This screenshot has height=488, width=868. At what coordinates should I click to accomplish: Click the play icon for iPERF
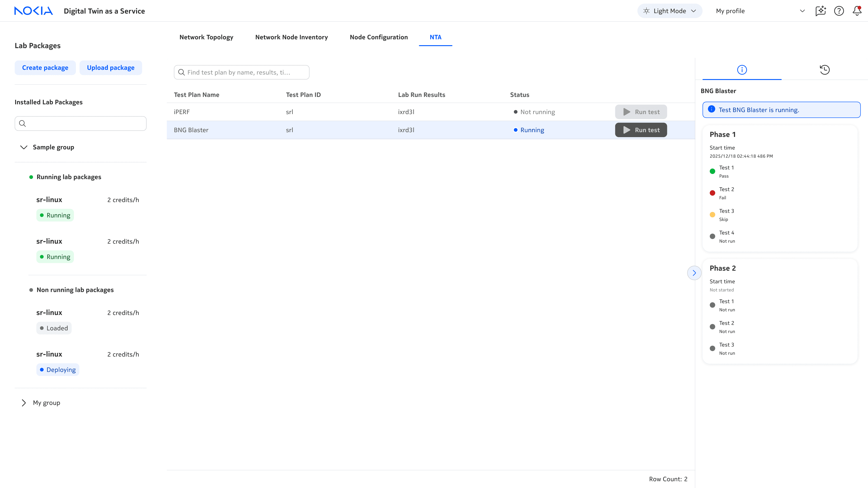pos(626,112)
